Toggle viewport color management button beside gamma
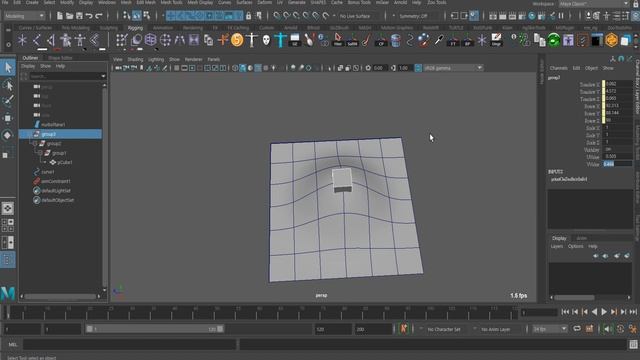Image resolution: width=640 pixels, height=360 pixels. [418, 68]
